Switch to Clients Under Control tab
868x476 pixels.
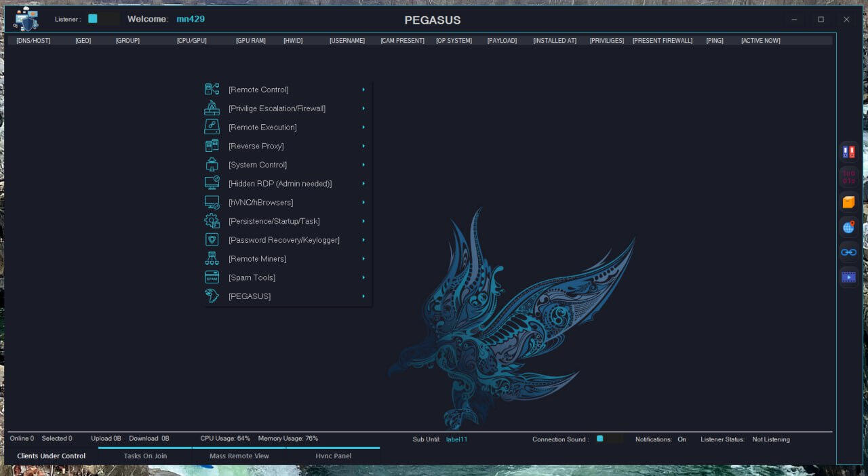coord(51,456)
